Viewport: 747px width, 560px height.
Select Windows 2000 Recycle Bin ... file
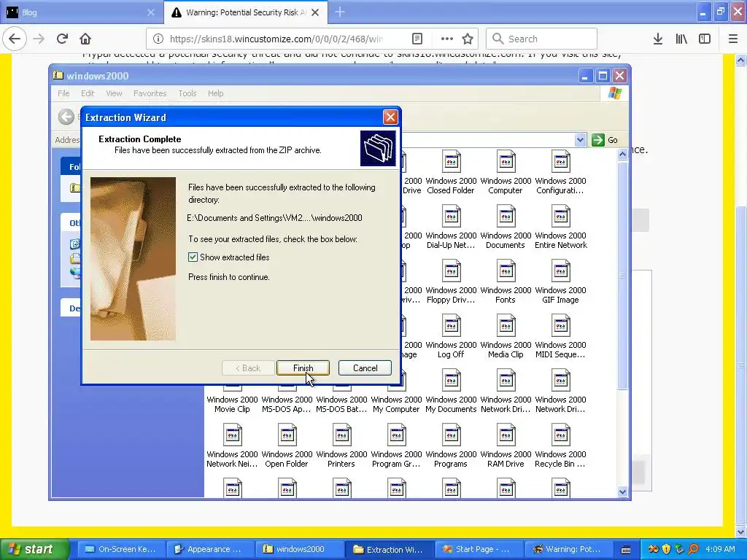point(560,446)
